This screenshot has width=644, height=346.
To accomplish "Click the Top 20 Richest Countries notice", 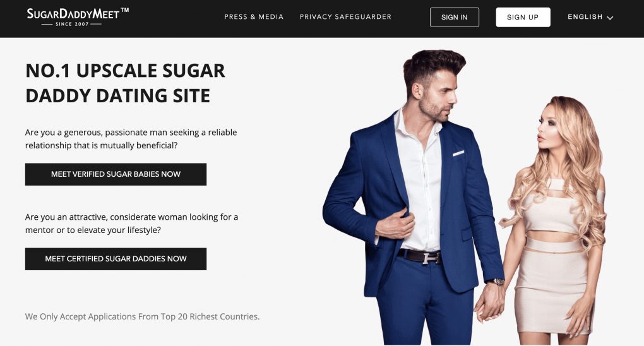I will click(142, 316).
